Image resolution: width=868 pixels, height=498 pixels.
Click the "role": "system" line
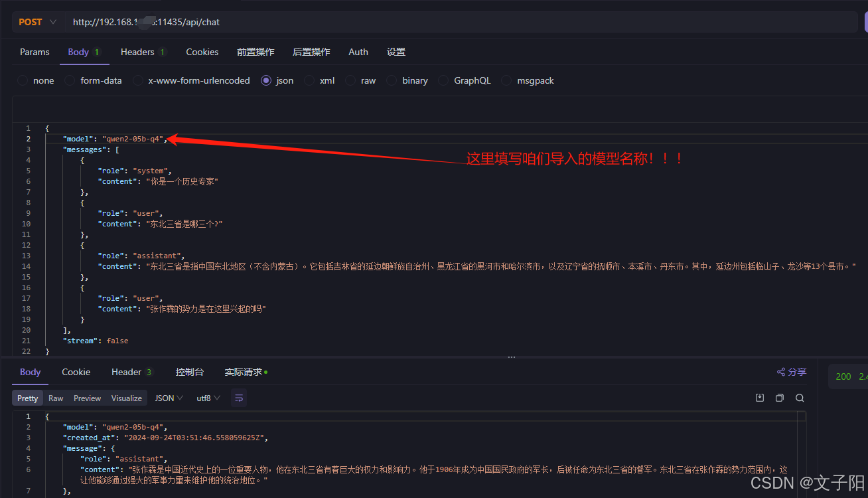pos(135,171)
